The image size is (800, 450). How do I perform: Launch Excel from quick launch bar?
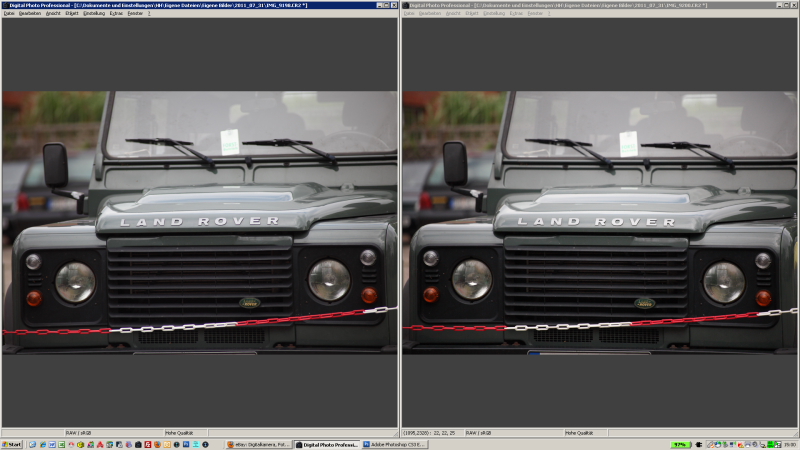click(62, 445)
